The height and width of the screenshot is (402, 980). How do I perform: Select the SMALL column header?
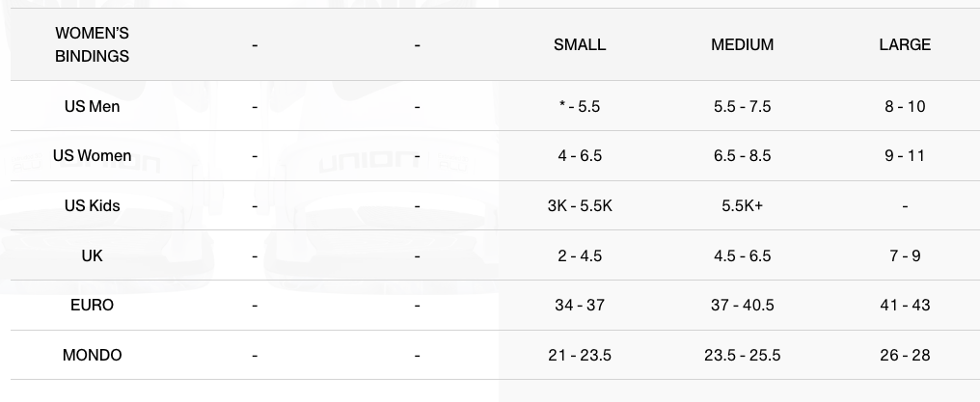[x=580, y=44]
